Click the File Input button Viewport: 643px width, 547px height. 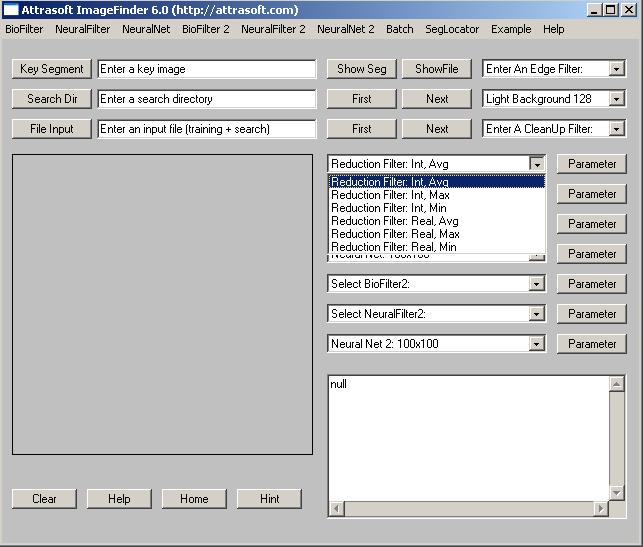pos(52,129)
